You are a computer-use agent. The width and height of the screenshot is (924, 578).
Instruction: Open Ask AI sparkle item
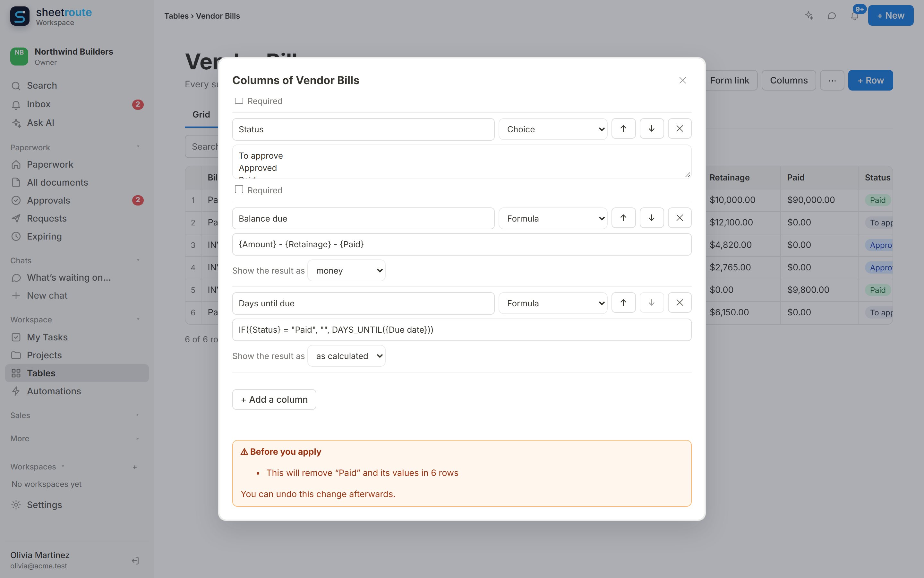77,123
